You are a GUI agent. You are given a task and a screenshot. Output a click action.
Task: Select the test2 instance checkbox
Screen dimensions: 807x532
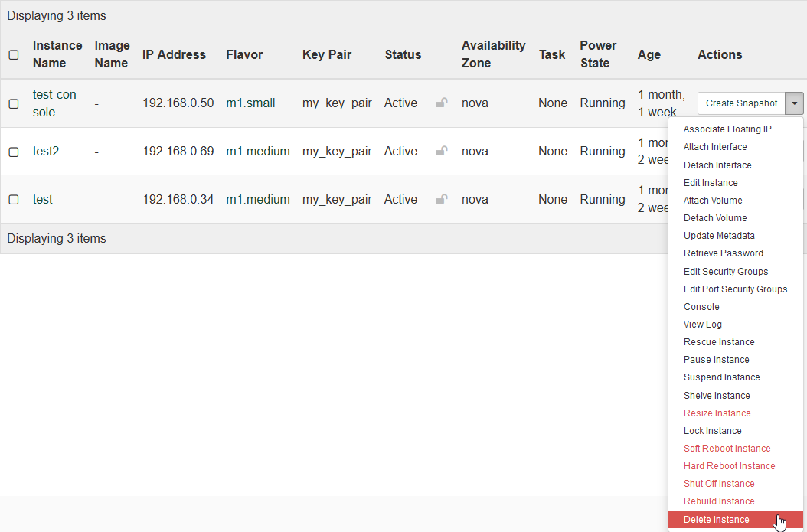click(x=14, y=152)
